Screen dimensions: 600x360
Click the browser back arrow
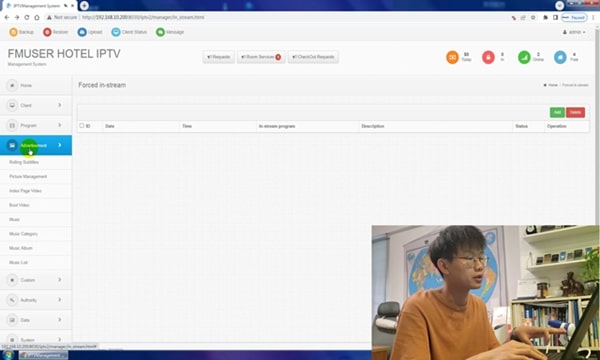tap(7, 17)
